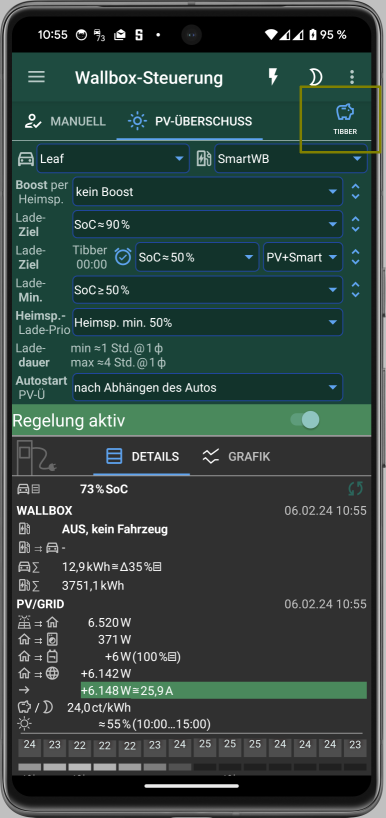The image size is (386, 818).
Task: Switch to the PV-ÜBERSCHUSS tab
Action: pyautogui.click(x=190, y=122)
